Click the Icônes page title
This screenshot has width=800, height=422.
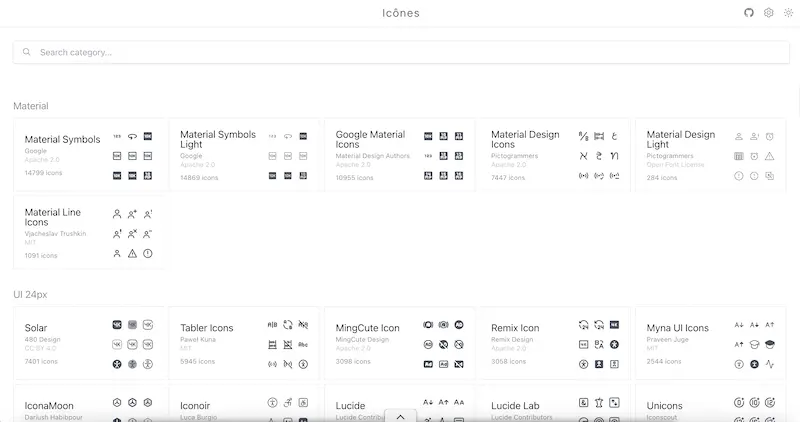(401, 13)
